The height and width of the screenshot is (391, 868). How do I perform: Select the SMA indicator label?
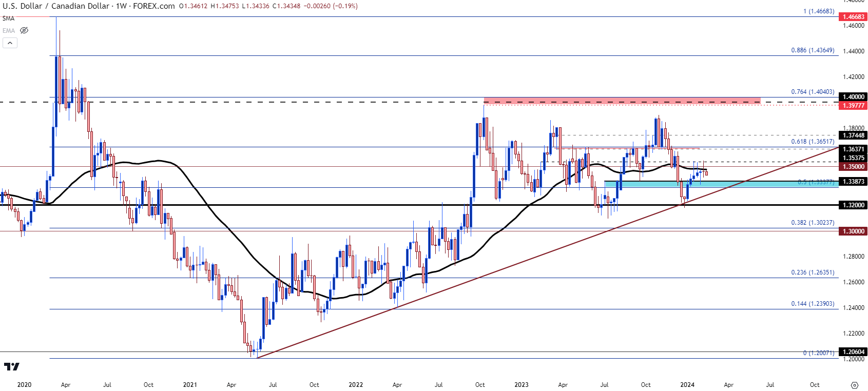click(9, 18)
